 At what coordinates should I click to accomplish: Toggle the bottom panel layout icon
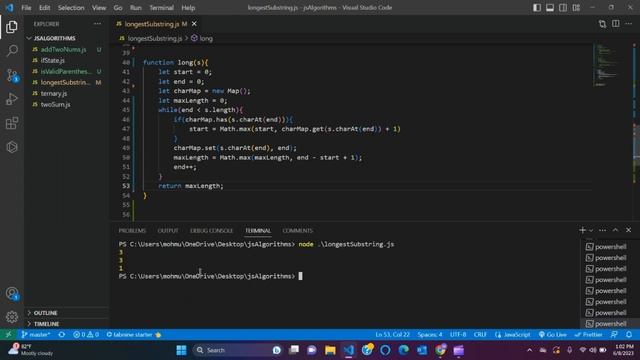pyautogui.click(x=550, y=7)
